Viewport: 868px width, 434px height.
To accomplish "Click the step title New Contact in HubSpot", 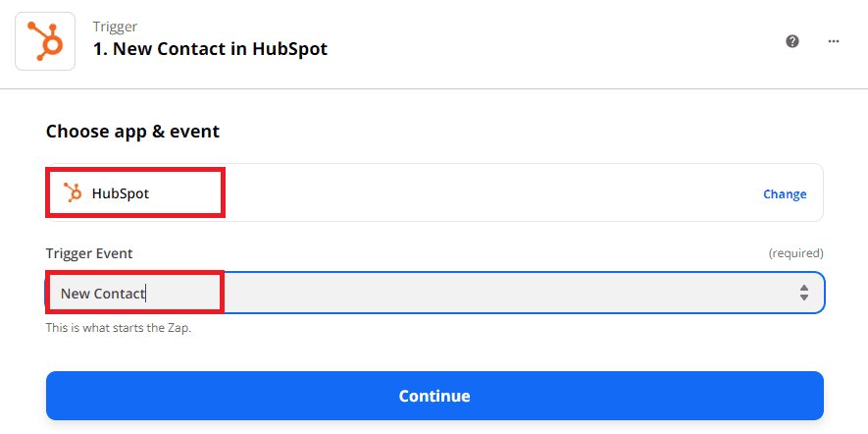I will 210,48.
